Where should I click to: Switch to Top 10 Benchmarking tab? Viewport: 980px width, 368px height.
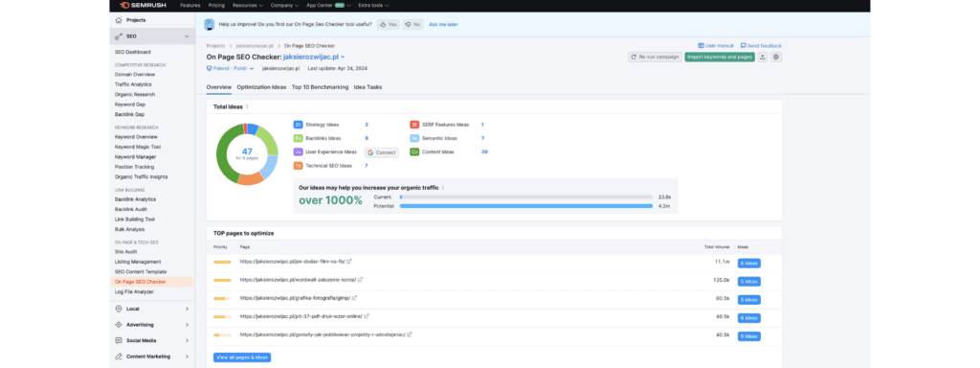click(x=320, y=87)
